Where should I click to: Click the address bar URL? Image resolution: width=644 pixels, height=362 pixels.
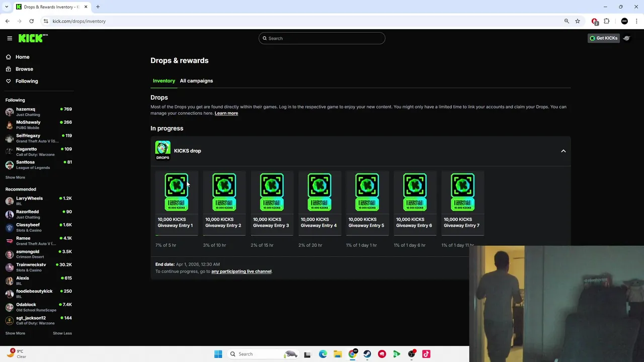(x=79, y=21)
